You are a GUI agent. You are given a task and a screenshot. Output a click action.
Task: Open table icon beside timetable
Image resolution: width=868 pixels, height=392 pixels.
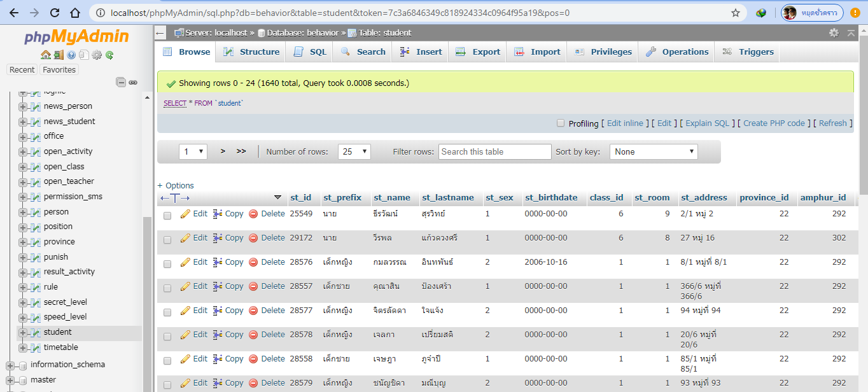tap(35, 347)
